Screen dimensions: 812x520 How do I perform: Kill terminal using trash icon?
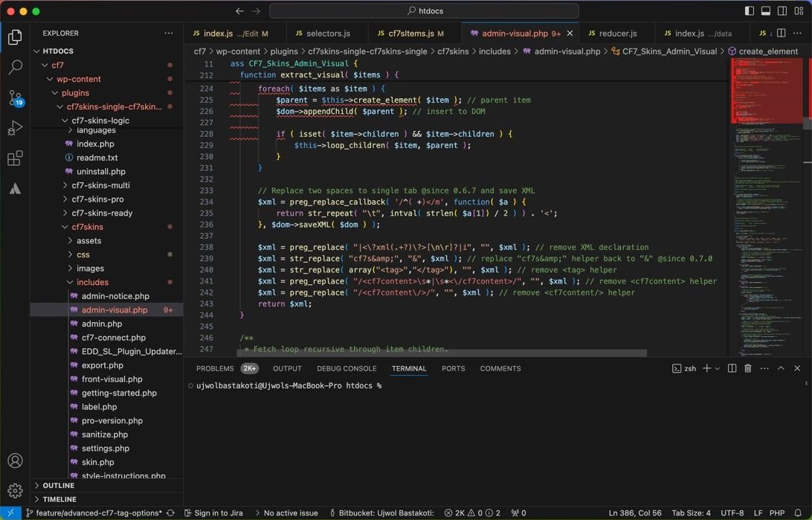click(748, 368)
